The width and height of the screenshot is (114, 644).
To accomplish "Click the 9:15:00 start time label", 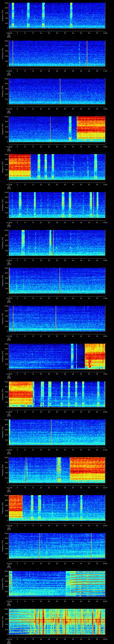I will pos(9,260).
